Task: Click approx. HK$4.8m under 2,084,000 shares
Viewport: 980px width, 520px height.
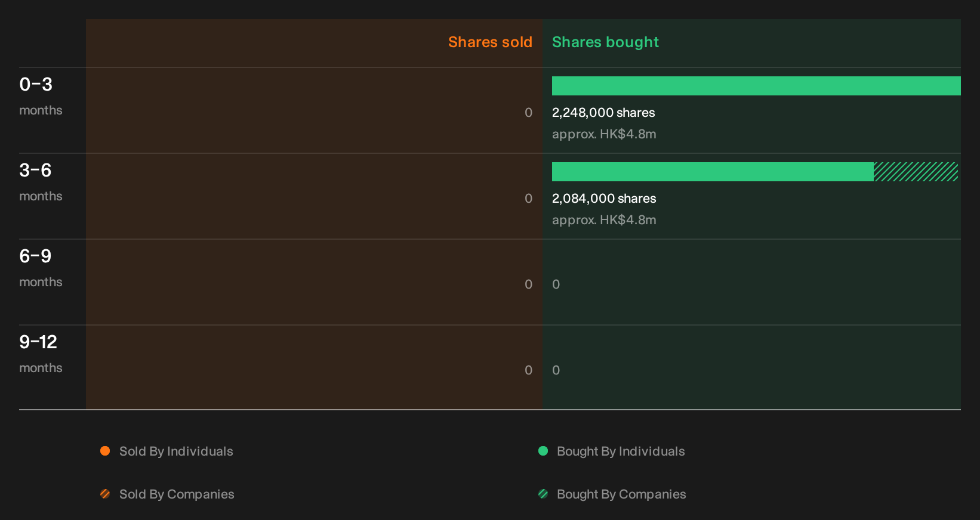Action: pos(604,220)
